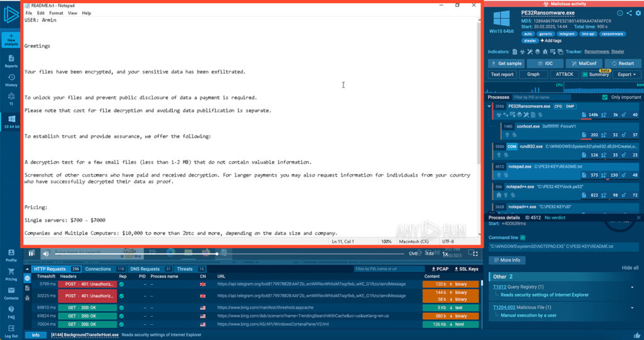Open task settings gear icon

(638, 13)
